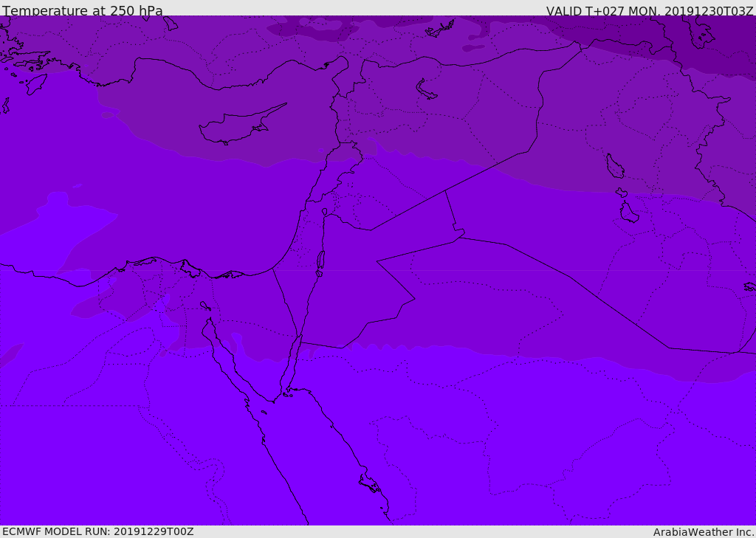The height and width of the screenshot is (538, 756).
Task: Click the 'ECMWF MODEL RUN: 20191229T00Z' text
Action: [98, 531]
